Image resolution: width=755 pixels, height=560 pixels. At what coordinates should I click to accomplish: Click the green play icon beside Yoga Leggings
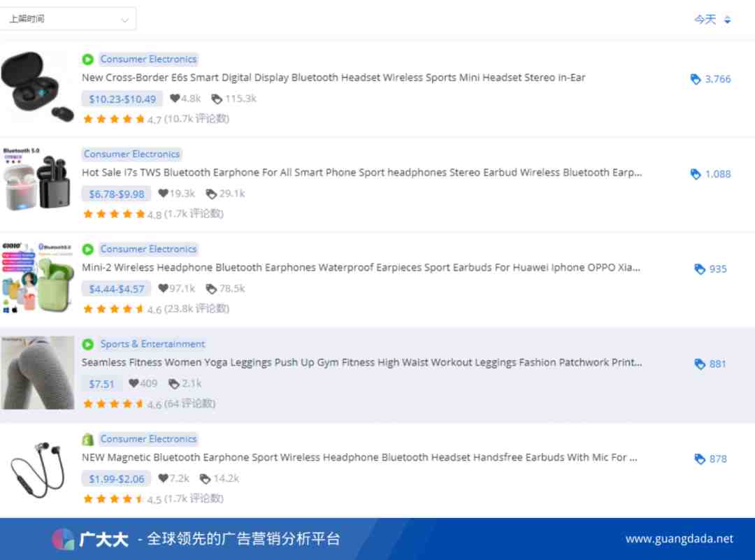coord(87,344)
